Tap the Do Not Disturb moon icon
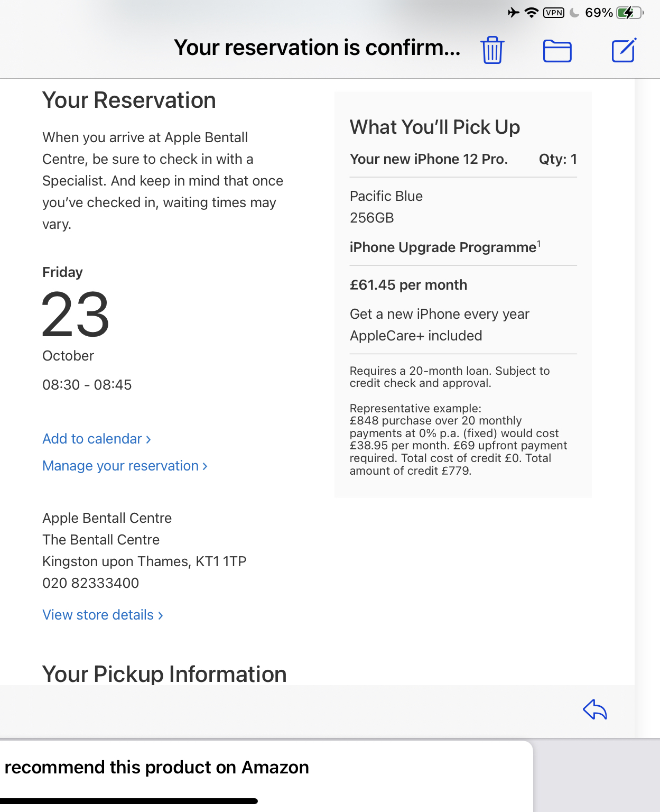The image size is (660, 812). point(574,13)
